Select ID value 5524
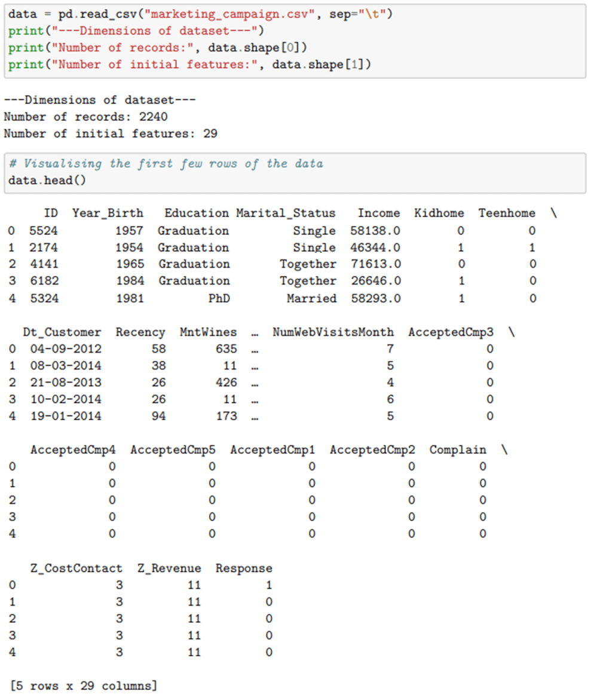This screenshot has width=594, height=700. (44, 231)
